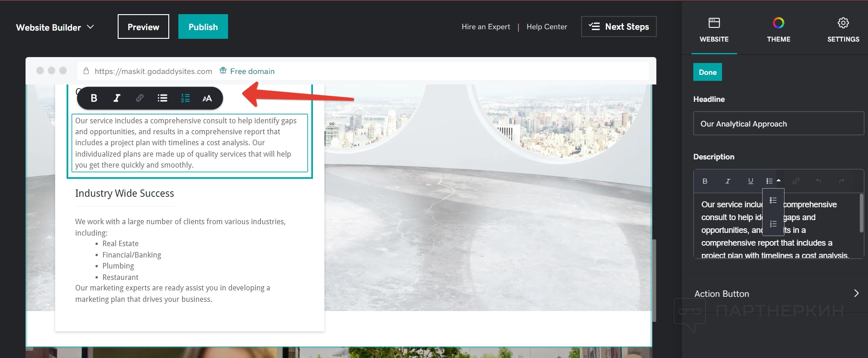This screenshot has width=868, height=358.
Task: Click the Preview button
Action: pos(143,27)
